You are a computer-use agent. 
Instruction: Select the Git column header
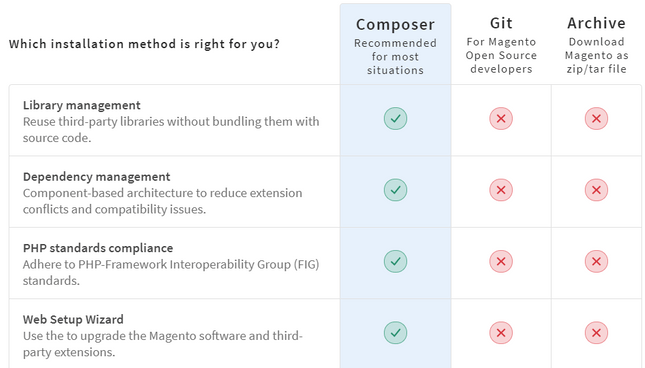pyautogui.click(x=501, y=23)
